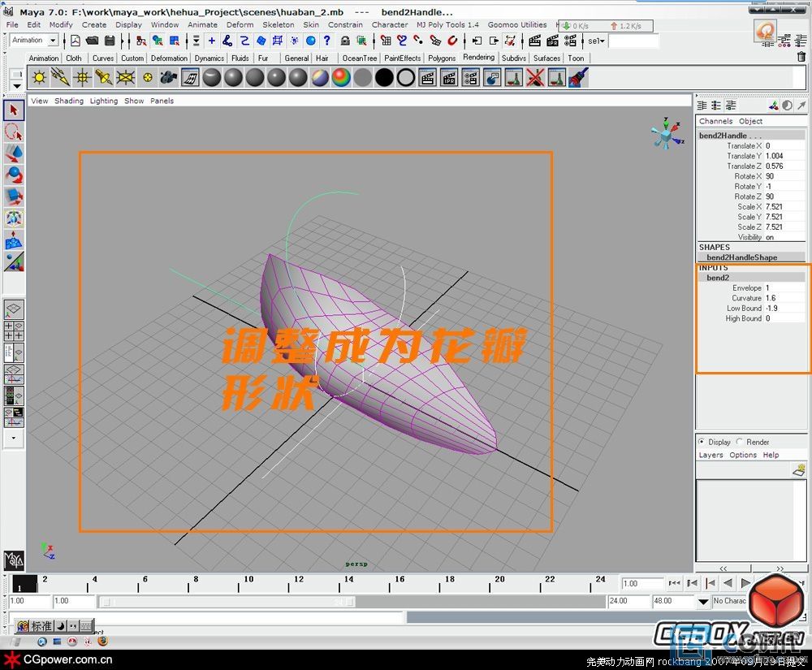The width and height of the screenshot is (812, 670).
Task: Click the play backward button
Action: [728, 583]
